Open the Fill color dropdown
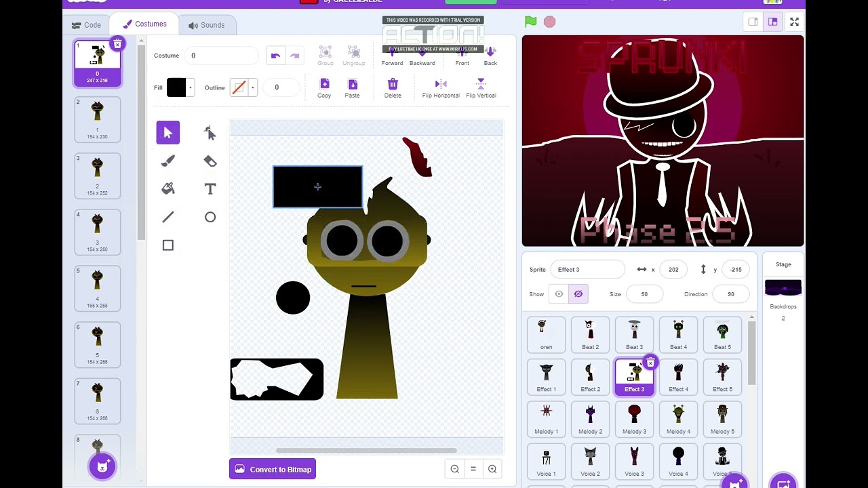The image size is (868, 488). pos(191,87)
